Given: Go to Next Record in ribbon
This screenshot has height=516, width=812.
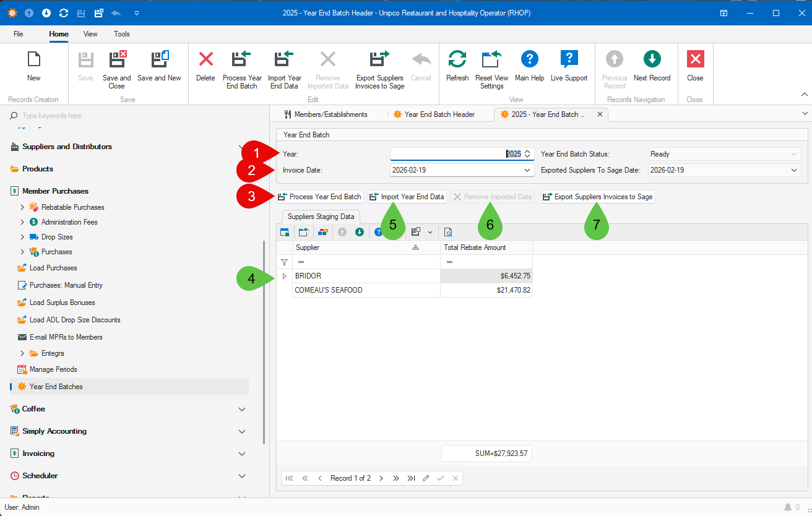Looking at the screenshot, I should [652, 60].
